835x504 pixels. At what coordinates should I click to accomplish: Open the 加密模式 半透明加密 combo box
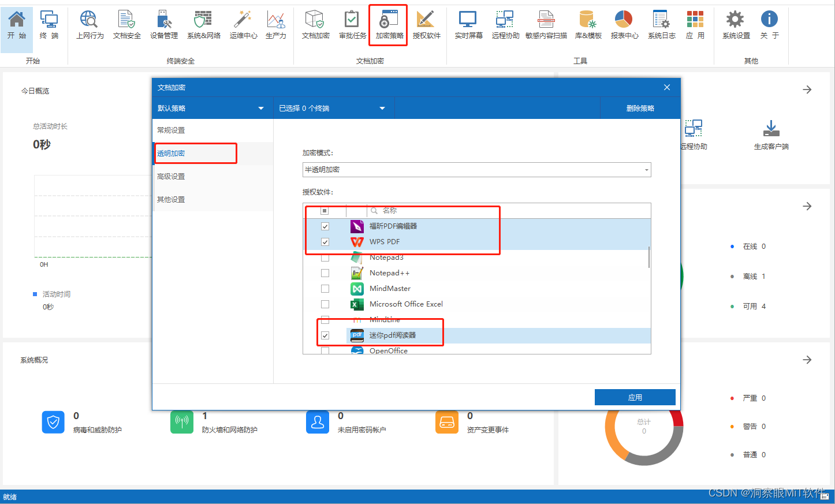477,170
